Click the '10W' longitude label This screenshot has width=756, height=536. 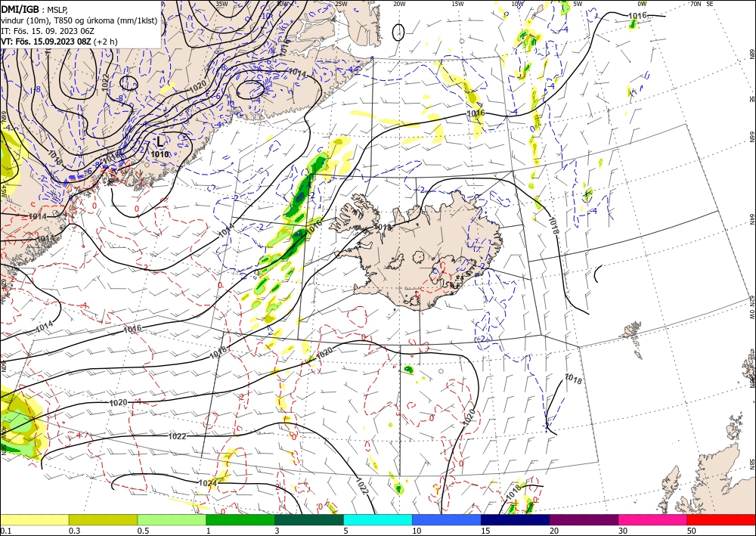tap(517, 4)
